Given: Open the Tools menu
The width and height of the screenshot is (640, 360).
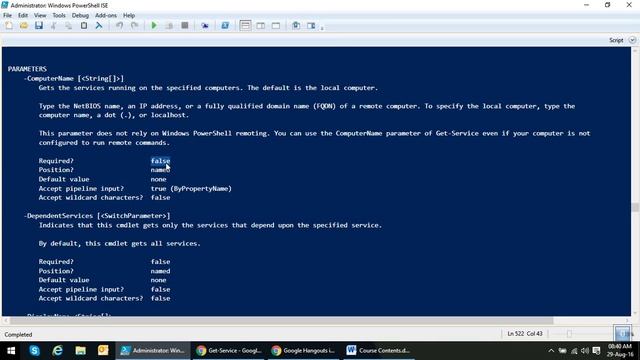Looking at the screenshot, I should pos(59,15).
